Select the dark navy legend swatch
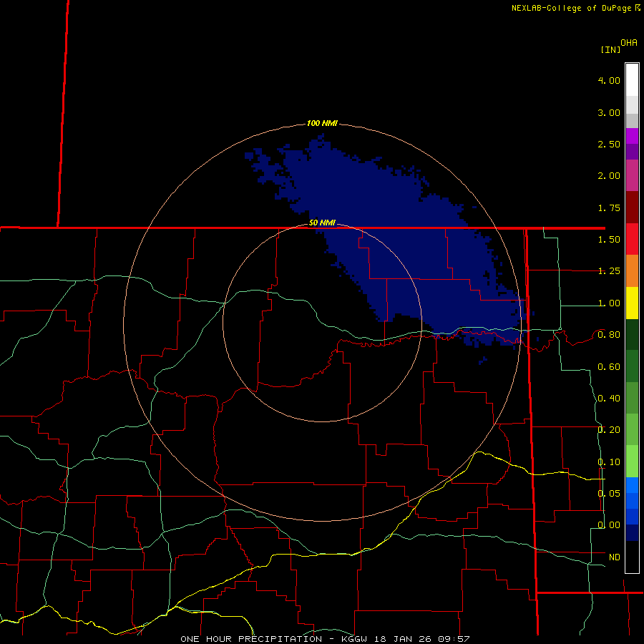This screenshot has width=644, height=644. point(632,532)
